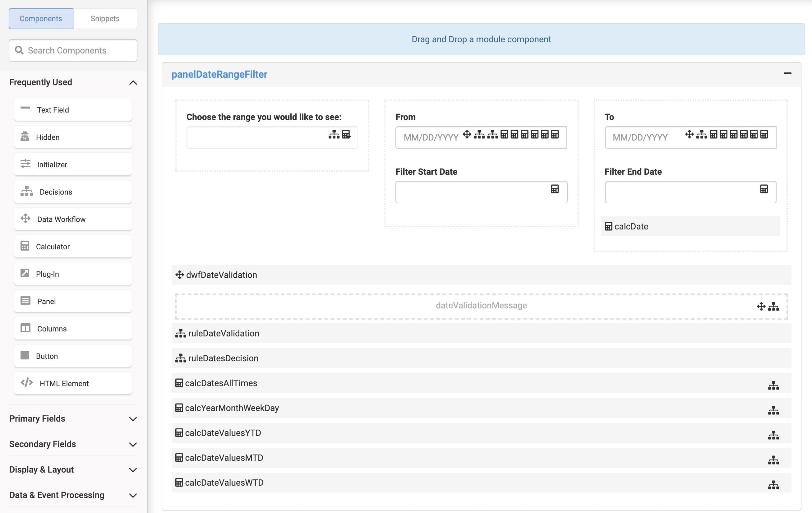Open the panelDateRangeFilter title link
This screenshot has width=812, height=513.
pos(219,74)
